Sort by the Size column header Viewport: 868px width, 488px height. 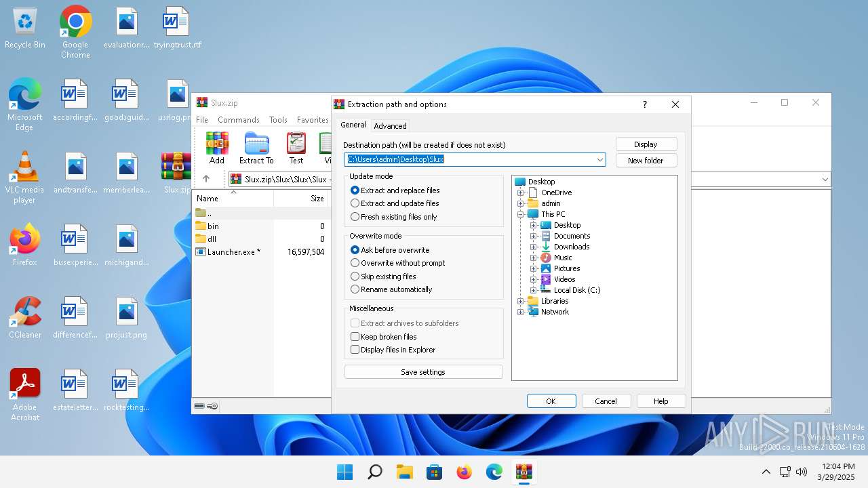click(x=301, y=199)
